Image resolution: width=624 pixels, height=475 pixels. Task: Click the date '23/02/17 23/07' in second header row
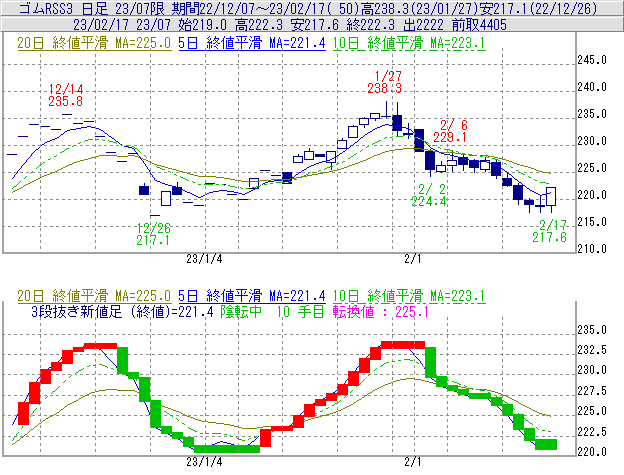click(122, 25)
